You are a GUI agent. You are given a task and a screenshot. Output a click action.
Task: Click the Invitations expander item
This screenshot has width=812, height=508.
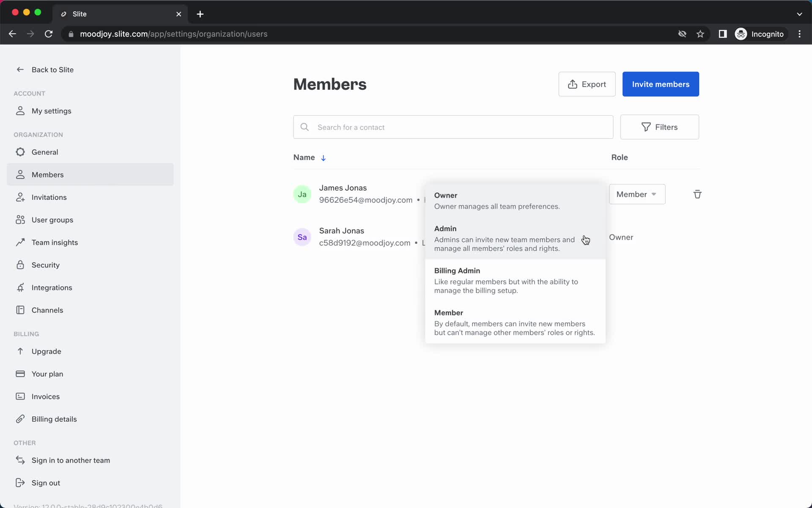[x=49, y=197]
